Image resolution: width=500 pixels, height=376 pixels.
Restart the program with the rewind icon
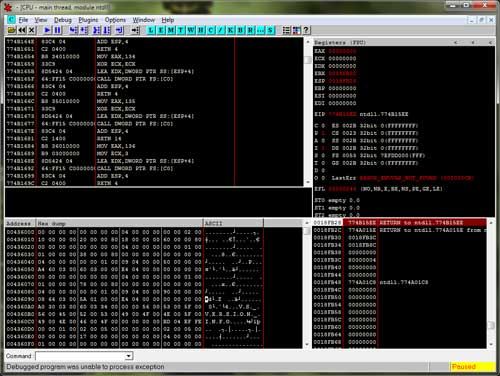click(x=22, y=30)
